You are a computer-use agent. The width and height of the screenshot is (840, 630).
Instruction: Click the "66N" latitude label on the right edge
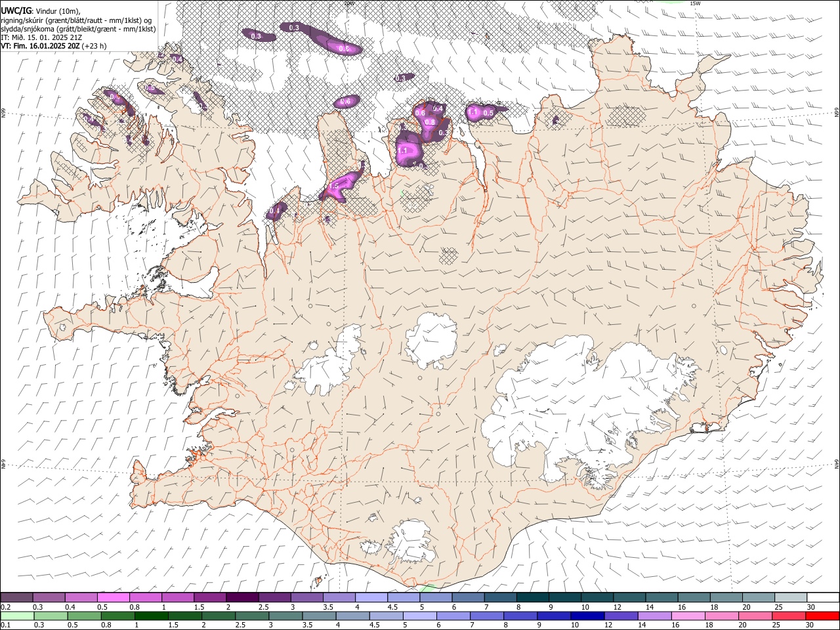tap(837, 113)
